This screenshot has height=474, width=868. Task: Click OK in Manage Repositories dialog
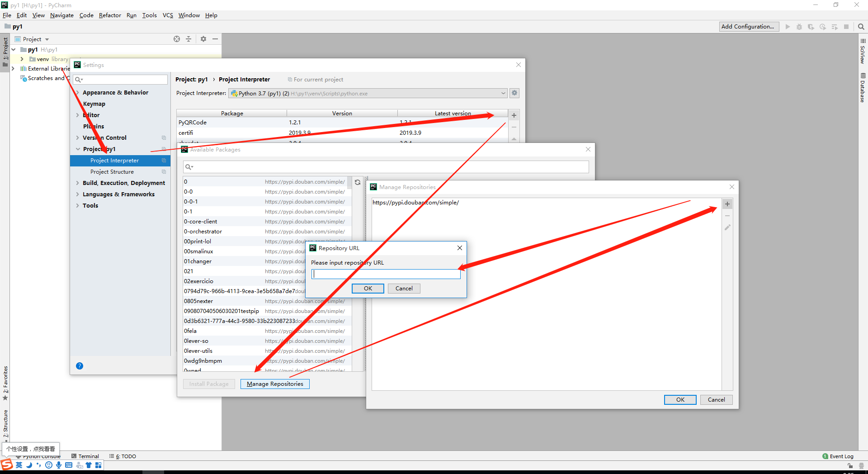pos(680,400)
